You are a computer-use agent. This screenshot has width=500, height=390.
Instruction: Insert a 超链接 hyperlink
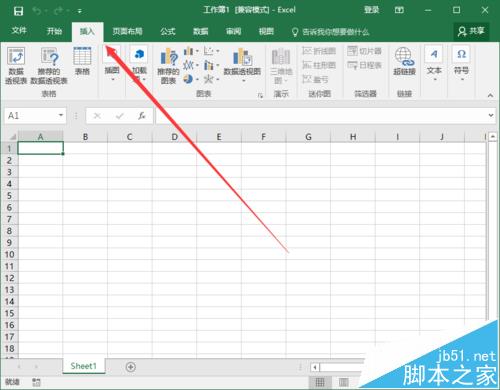(404, 61)
